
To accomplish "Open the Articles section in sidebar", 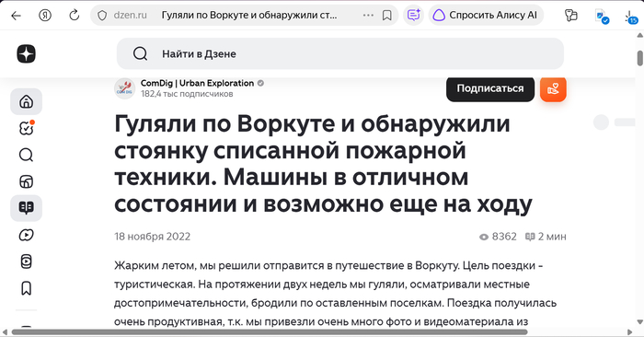I will (x=27, y=208).
